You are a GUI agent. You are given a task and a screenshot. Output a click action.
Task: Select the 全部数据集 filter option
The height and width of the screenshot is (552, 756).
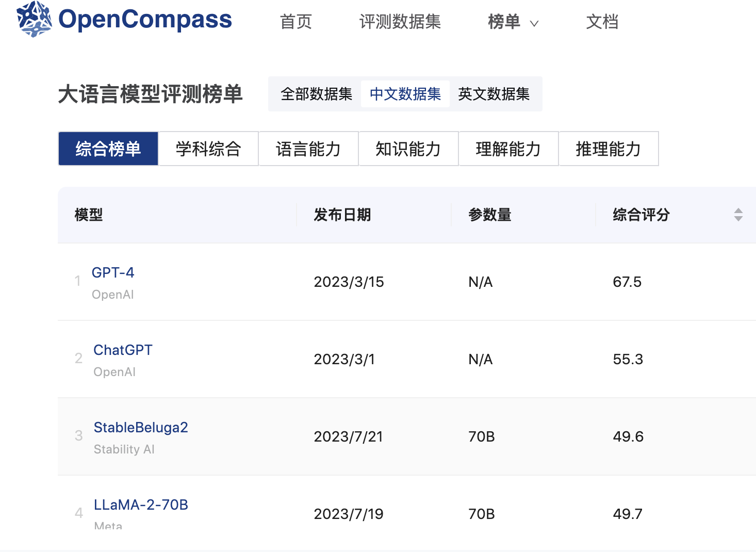pyautogui.click(x=316, y=94)
